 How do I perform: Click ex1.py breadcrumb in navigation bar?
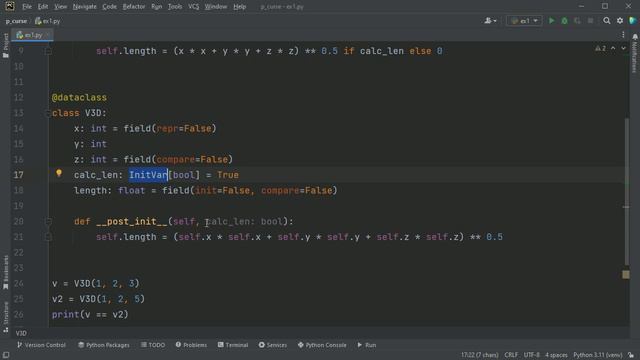click(x=48, y=21)
